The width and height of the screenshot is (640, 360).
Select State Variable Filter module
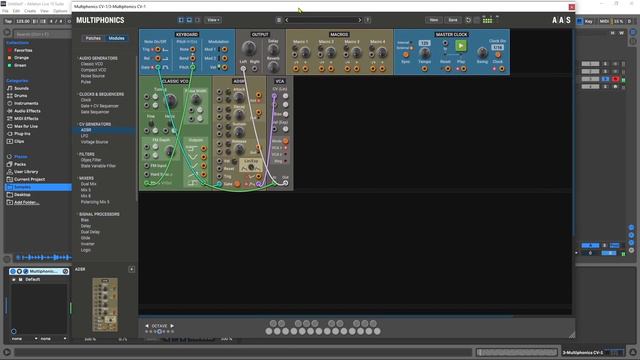98,166
